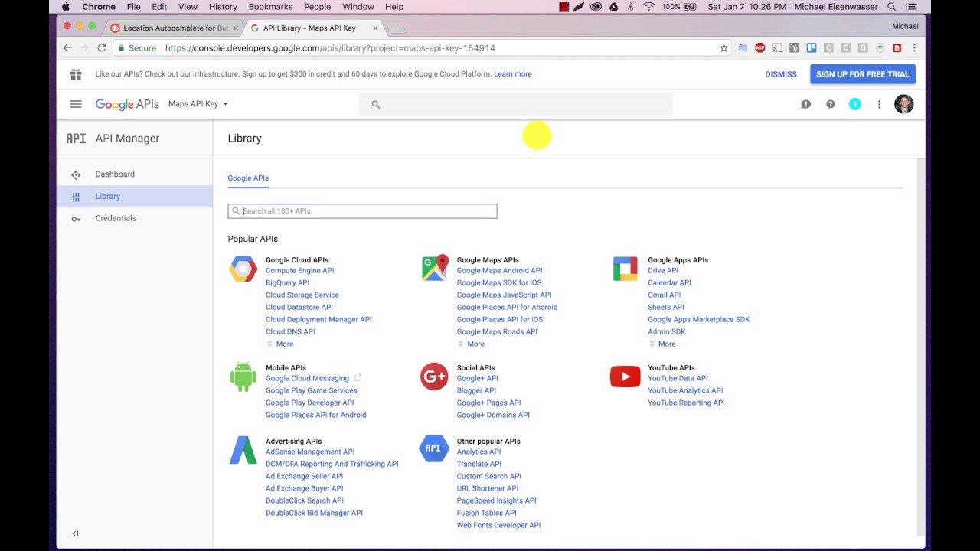Click the Google Apps APIs icon

tap(625, 269)
